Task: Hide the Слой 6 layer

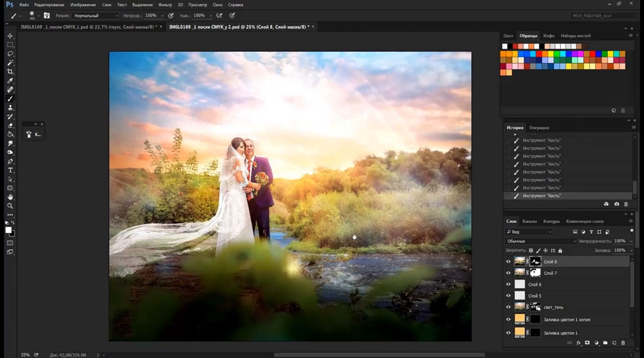Action: [508, 284]
